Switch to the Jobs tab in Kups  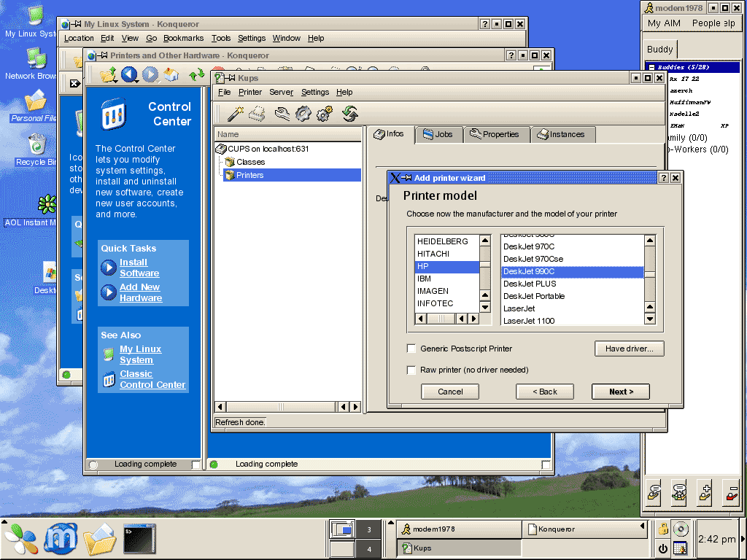[x=438, y=134]
